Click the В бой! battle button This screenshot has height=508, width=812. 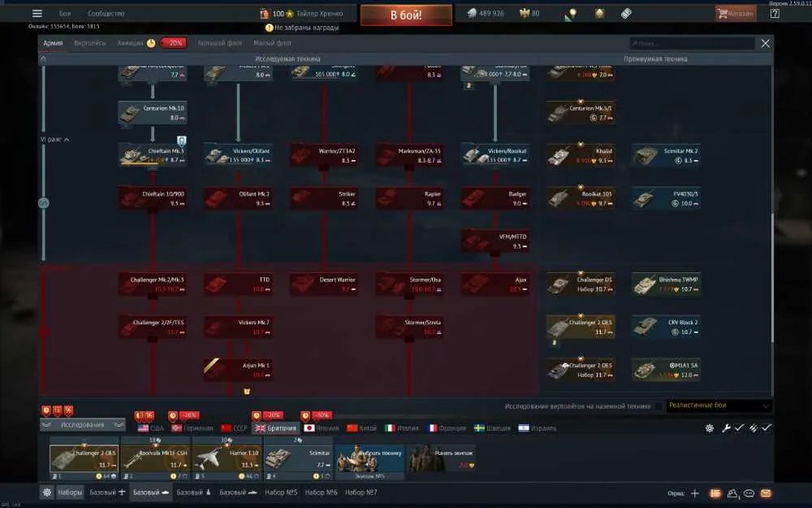pyautogui.click(x=406, y=15)
